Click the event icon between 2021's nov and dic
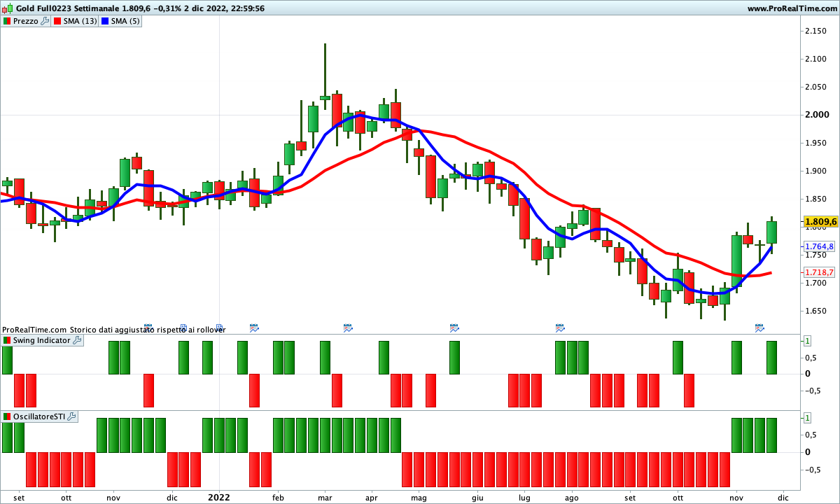Viewport: 840px width, 504px height. 148,327
